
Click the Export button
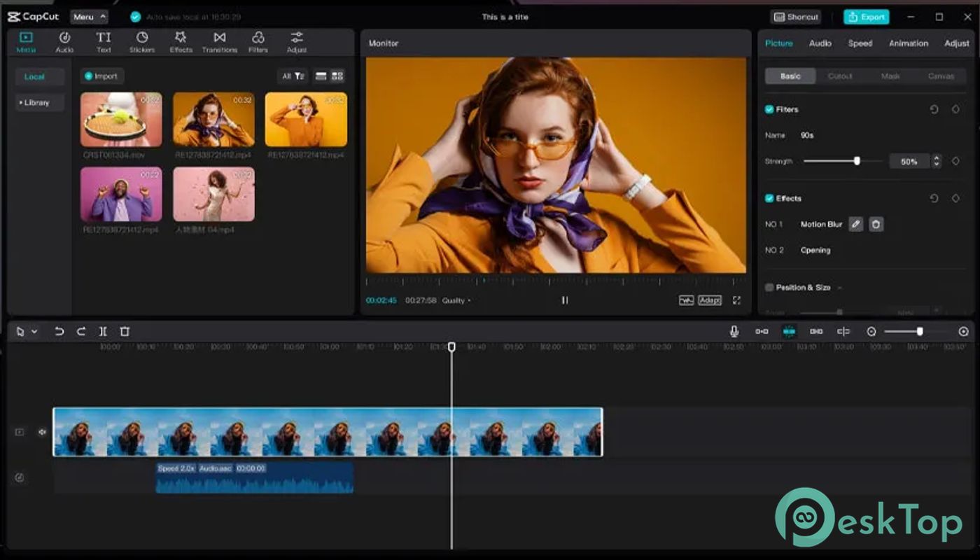coord(866,17)
